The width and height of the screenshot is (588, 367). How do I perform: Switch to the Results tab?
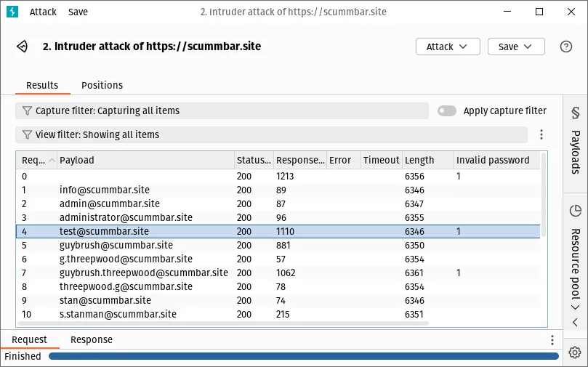[x=42, y=86]
